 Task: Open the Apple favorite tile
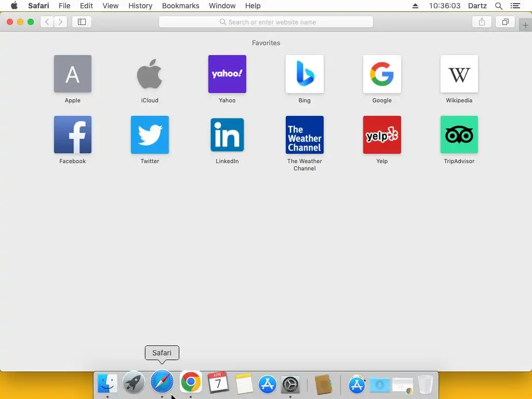click(x=73, y=74)
